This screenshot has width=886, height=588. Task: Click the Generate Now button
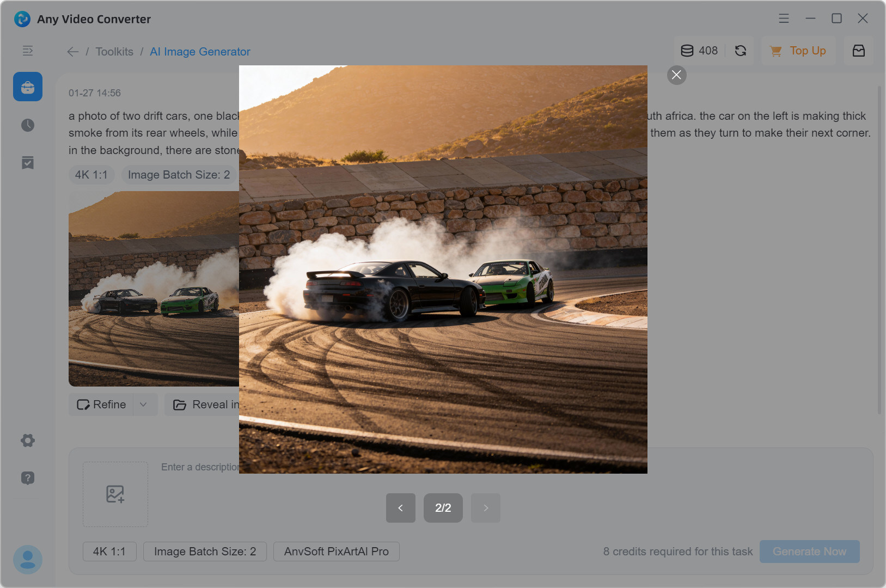click(809, 552)
